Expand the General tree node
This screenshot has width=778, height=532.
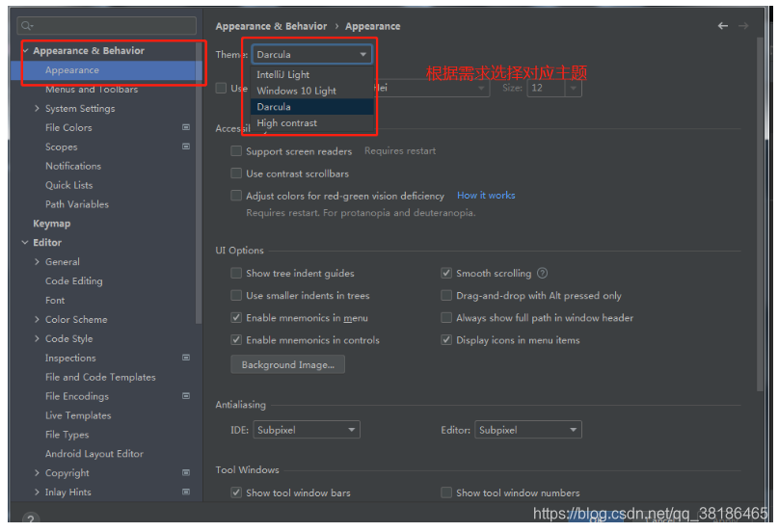pyautogui.click(x=37, y=261)
